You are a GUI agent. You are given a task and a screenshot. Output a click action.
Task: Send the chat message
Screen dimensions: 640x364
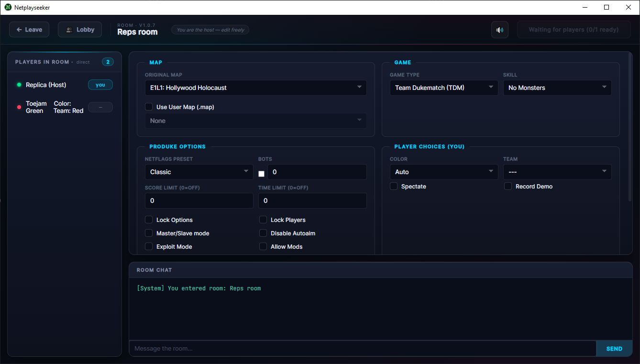(x=614, y=349)
